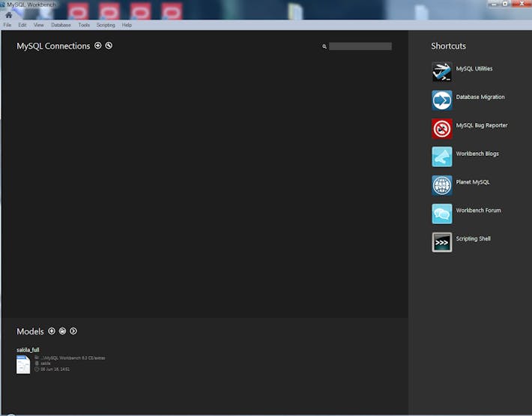Screen dimensions: 532x416
Task: Open Database Migration shortcut icon
Action: tap(442, 100)
